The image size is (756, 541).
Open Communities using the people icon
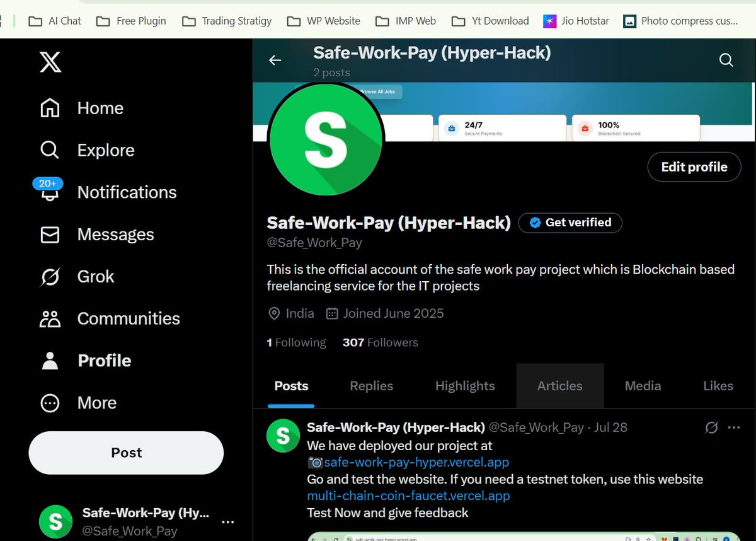pos(50,318)
